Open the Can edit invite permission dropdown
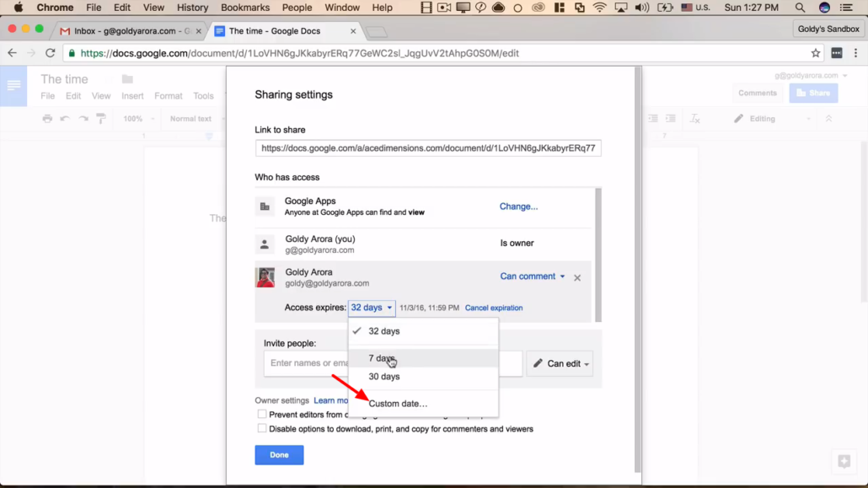868x488 pixels. pyautogui.click(x=560, y=363)
